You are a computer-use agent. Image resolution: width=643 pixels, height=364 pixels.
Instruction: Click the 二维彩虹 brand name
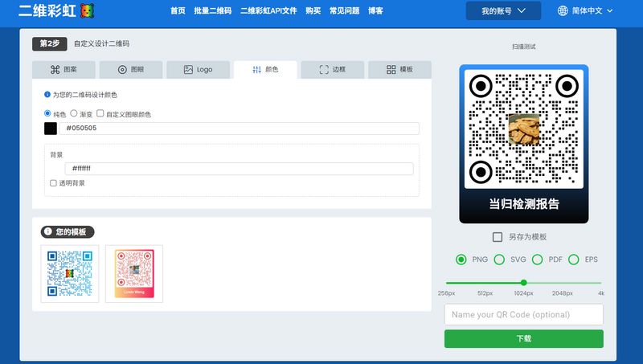pos(47,10)
